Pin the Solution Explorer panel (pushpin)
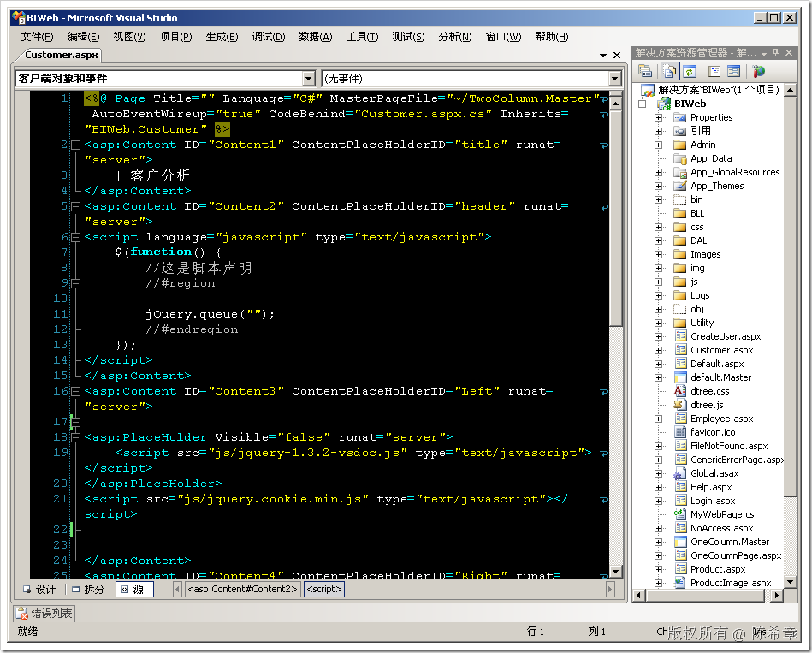The height and width of the screenshot is (653, 812). point(776,53)
